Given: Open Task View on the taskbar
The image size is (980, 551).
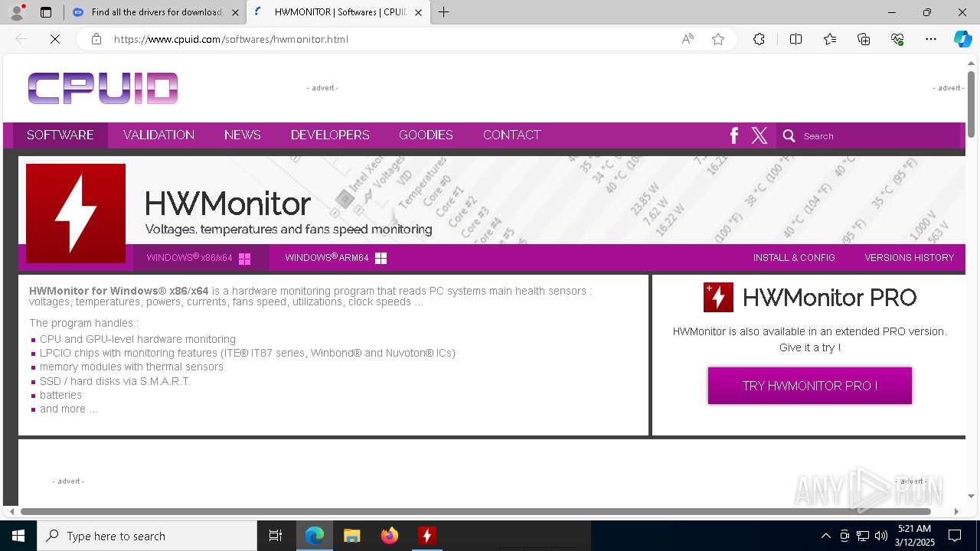Looking at the screenshot, I should pyautogui.click(x=276, y=536).
